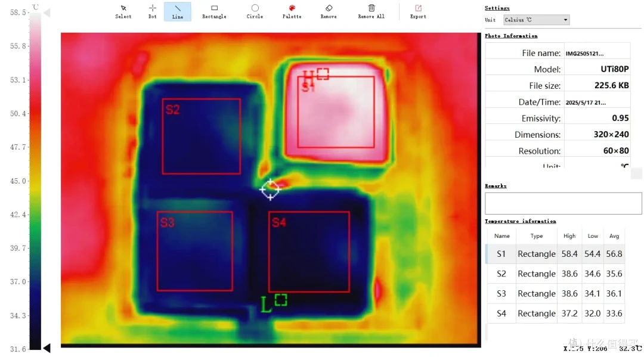Click S3 average value 36.1
Screen dimensions: 644x357
614,294
